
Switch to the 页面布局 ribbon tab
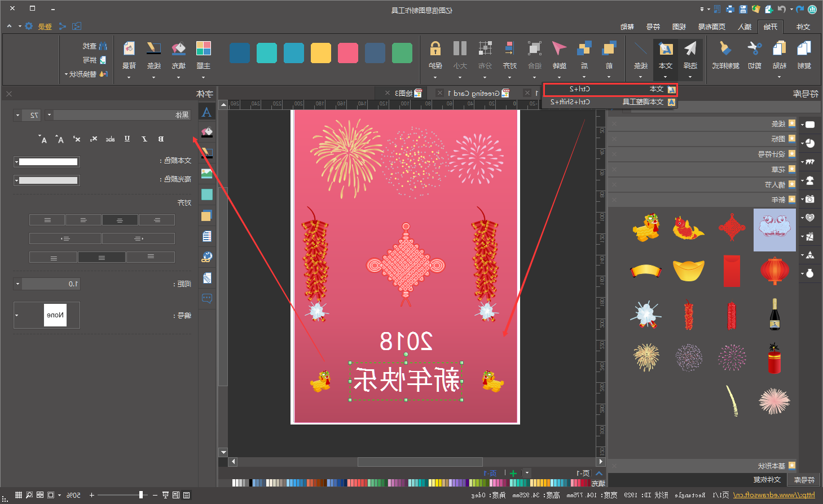tap(712, 26)
